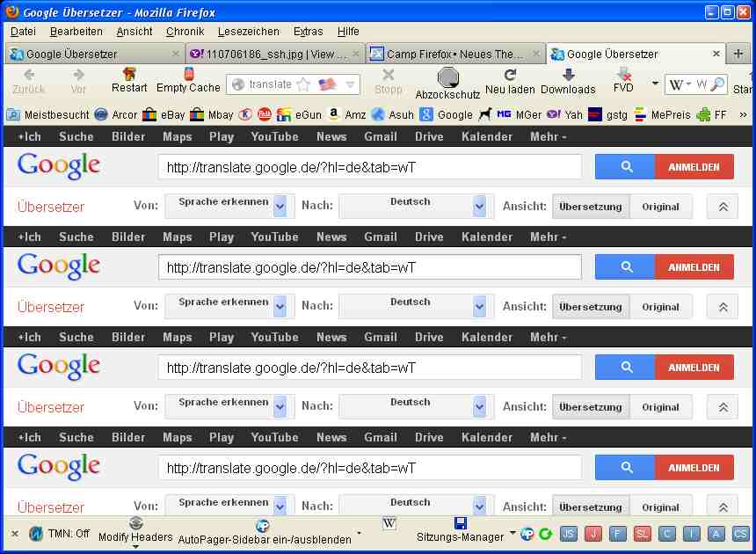Click the Sitzungs-Manager floppy disk icon
Viewport: 756px width, 554px height.
point(460,524)
